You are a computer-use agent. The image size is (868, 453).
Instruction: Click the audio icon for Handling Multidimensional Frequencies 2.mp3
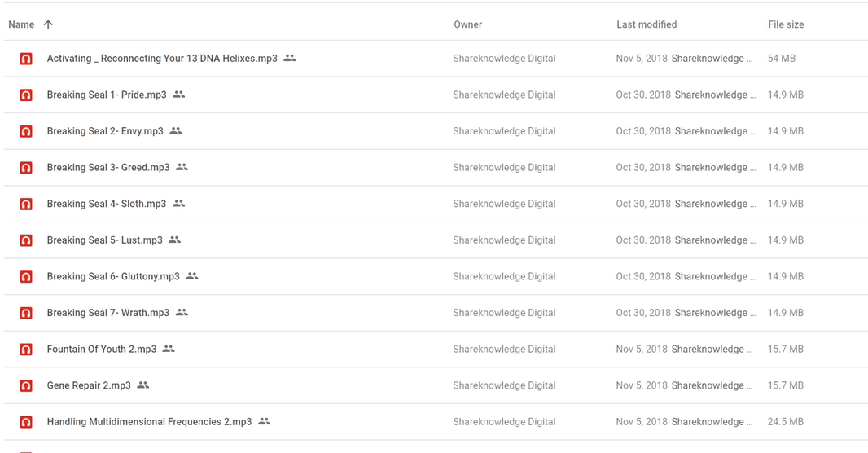(x=26, y=422)
